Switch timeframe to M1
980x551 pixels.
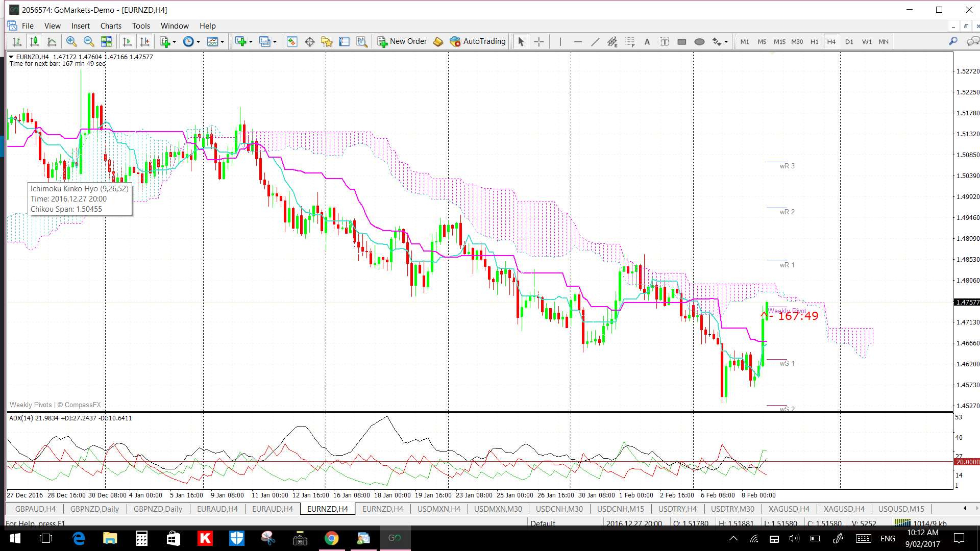[x=745, y=42]
